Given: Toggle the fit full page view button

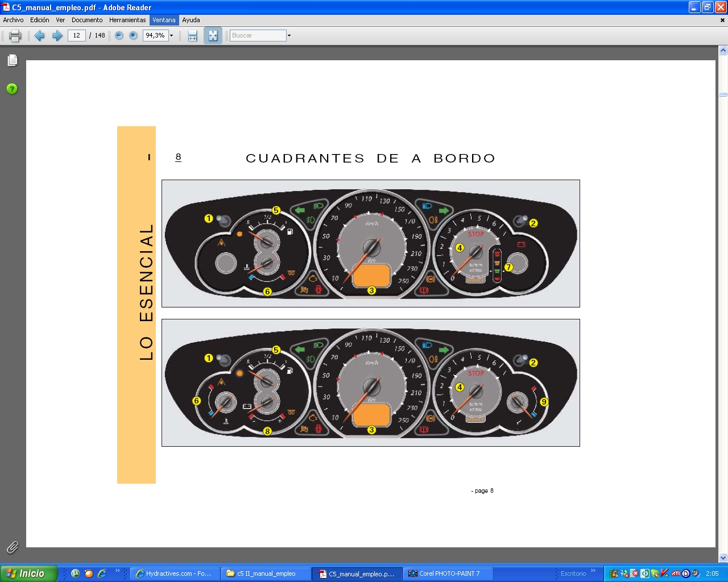Looking at the screenshot, I should click(213, 36).
